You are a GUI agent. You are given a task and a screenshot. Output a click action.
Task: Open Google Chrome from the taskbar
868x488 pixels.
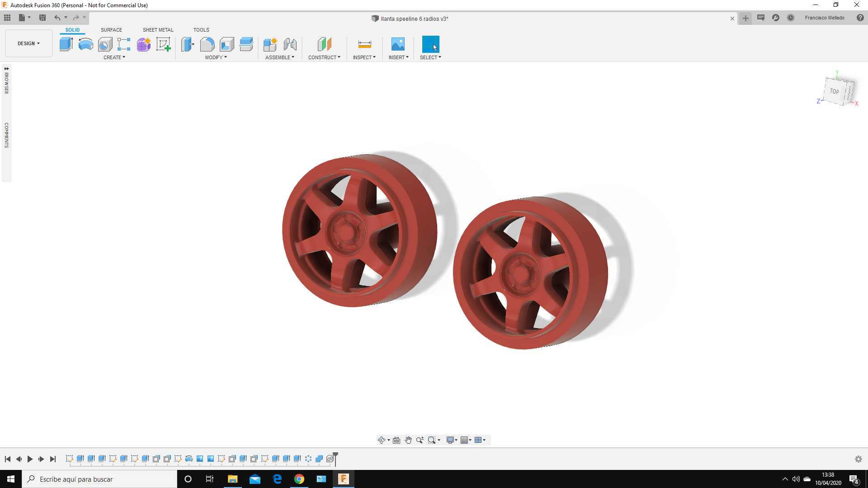(x=299, y=479)
